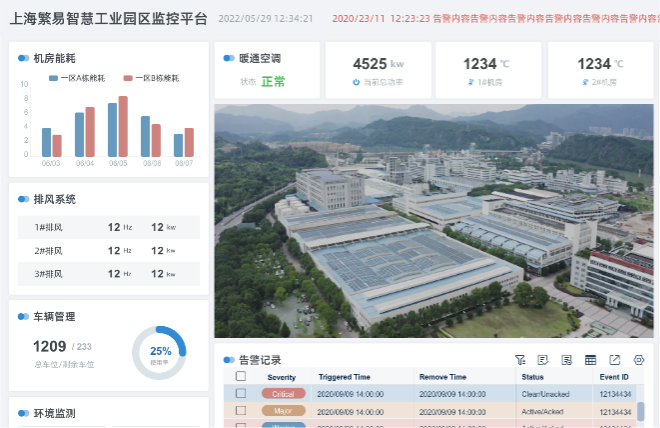This screenshot has width=660, height=428.
Task: Open alarm table settings hexagon icon
Action: click(639, 360)
